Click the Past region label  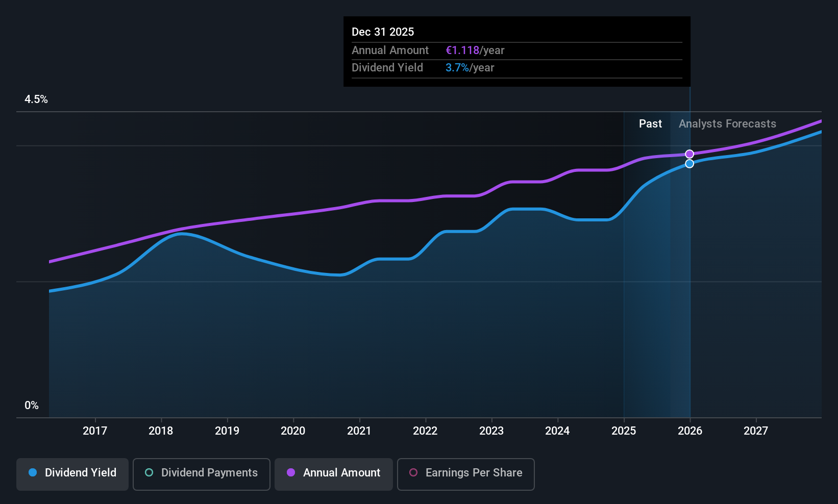point(650,124)
